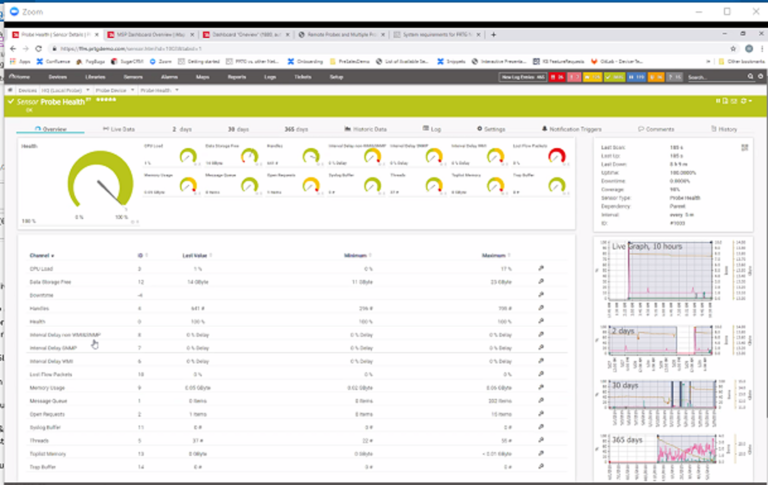Click the browser back arrow
The height and width of the screenshot is (485, 768).
coord(13,48)
